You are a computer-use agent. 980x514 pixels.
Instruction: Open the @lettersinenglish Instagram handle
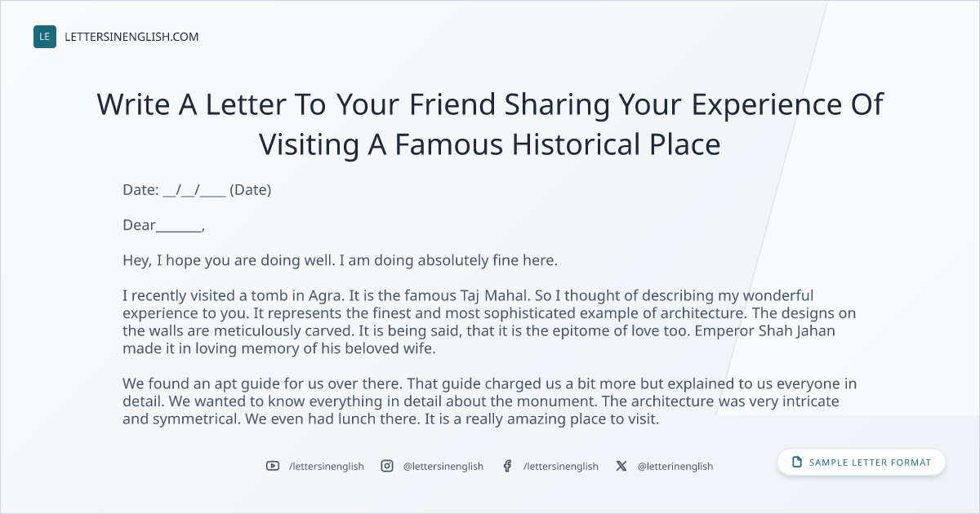tap(443, 466)
